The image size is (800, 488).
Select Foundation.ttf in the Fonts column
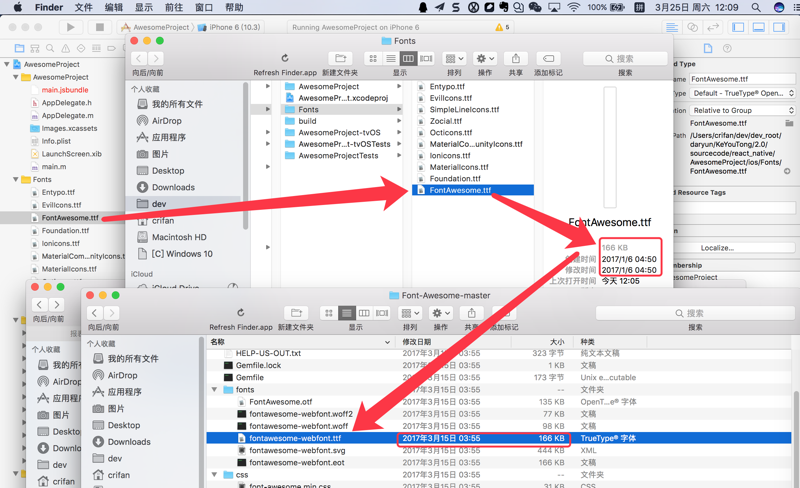click(455, 179)
